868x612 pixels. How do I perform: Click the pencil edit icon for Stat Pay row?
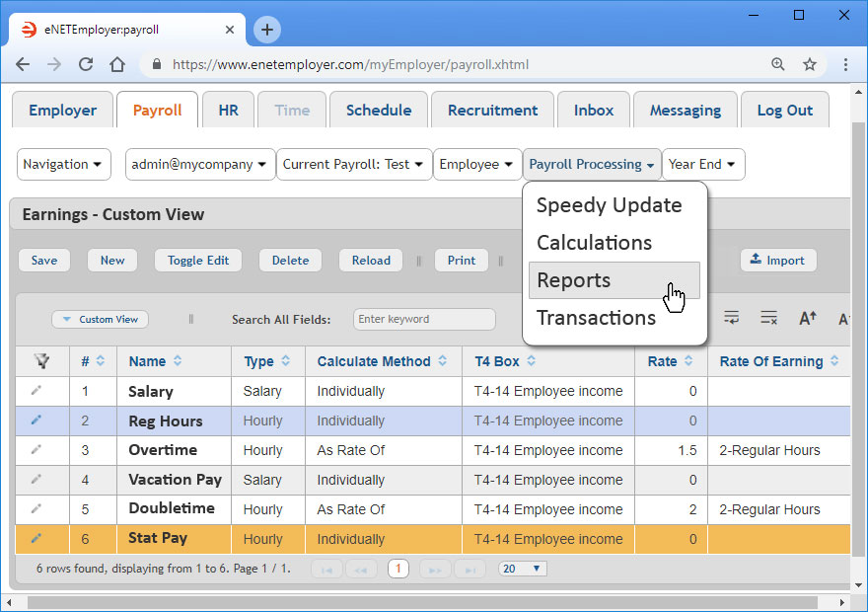click(x=36, y=538)
